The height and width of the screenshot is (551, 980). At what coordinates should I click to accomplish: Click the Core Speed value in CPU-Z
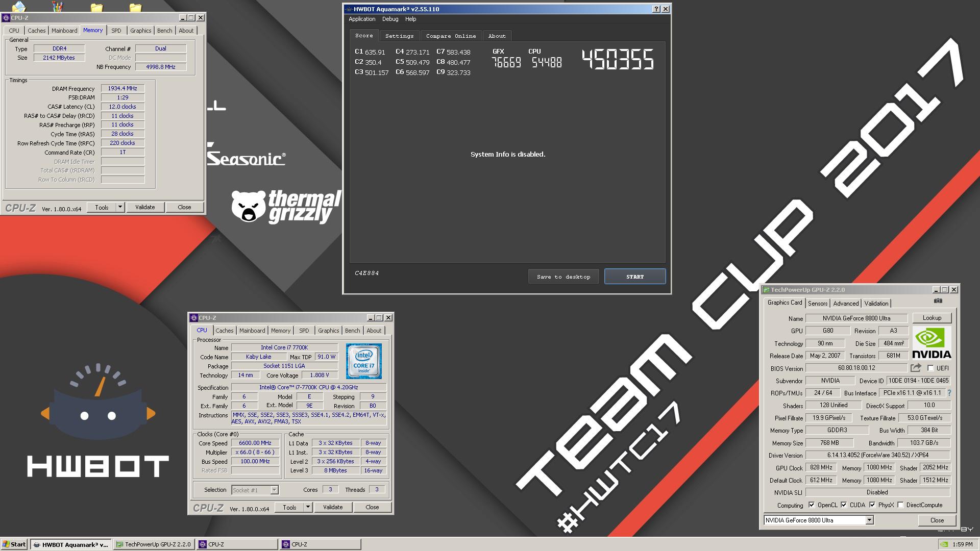255,443
